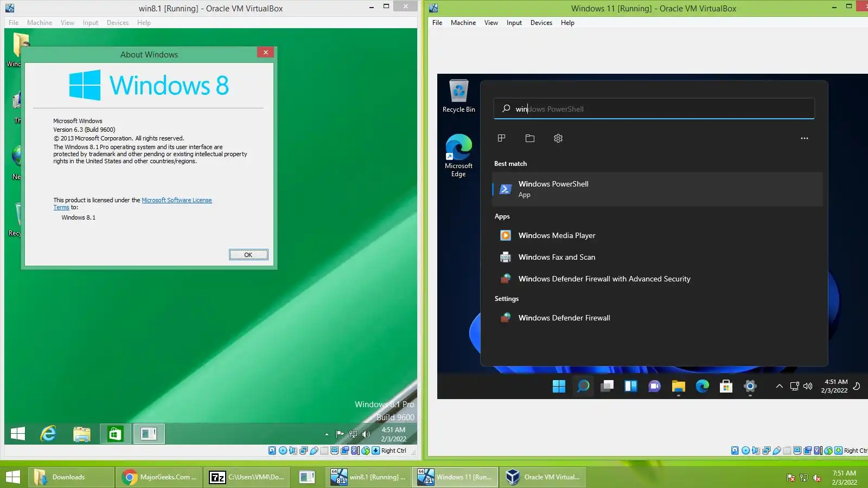
Task: Close the About Windows dialog
Action: click(x=265, y=52)
